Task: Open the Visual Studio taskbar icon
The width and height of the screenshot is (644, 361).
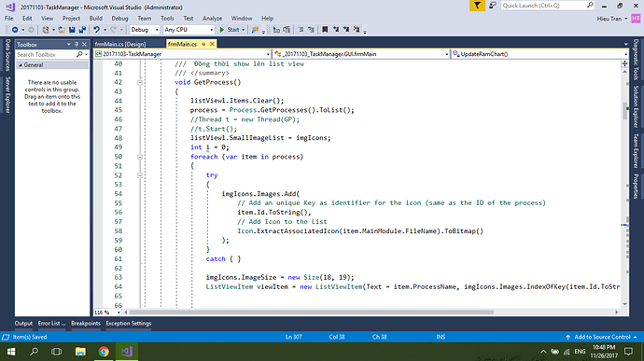Action: pos(127,352)
